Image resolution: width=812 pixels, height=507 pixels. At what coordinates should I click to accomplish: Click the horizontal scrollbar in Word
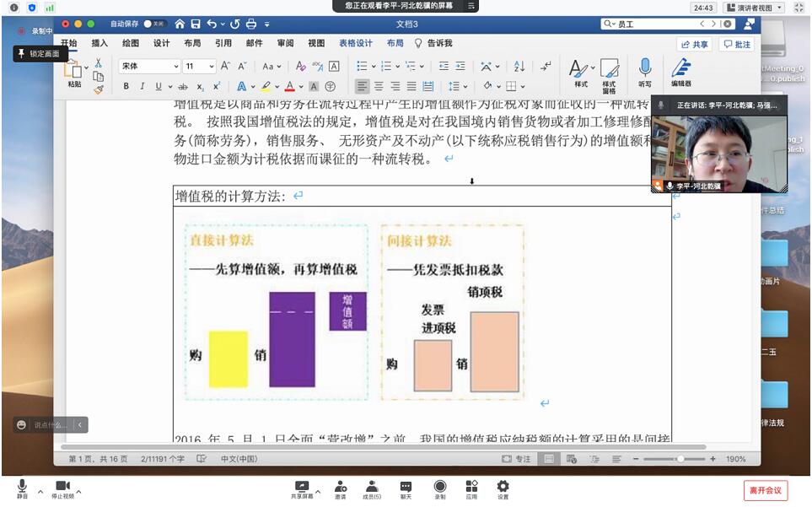383,447
